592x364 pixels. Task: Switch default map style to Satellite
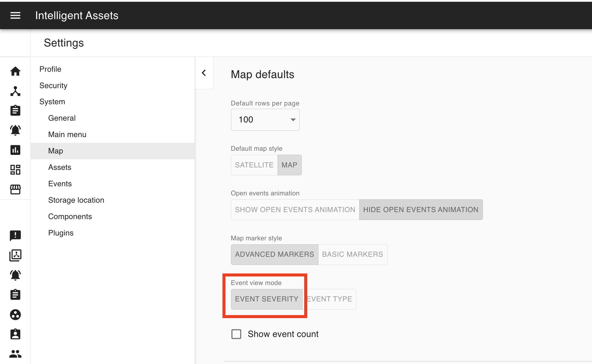pyautogui.click(x=254, y=165)
